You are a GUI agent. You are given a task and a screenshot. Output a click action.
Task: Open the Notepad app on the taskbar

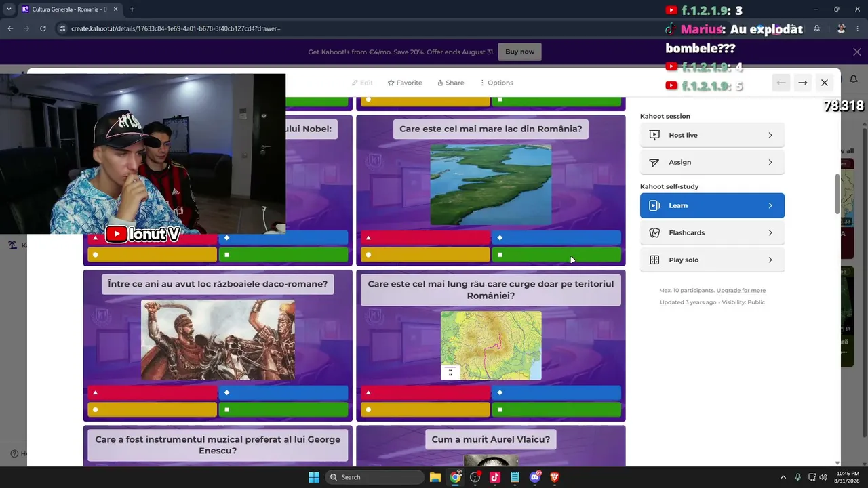click(x=515, y=477)
